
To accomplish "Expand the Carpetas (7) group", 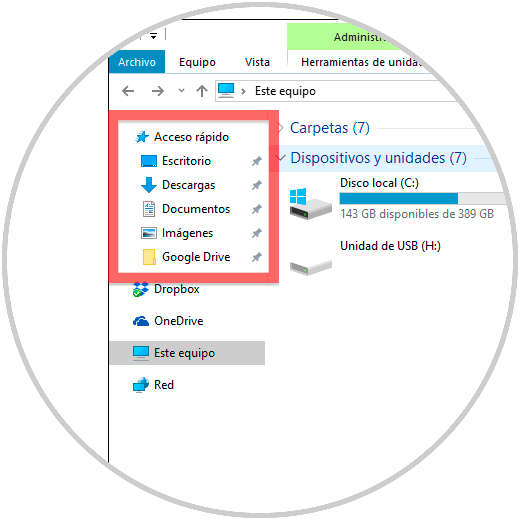I will [281, 128].
